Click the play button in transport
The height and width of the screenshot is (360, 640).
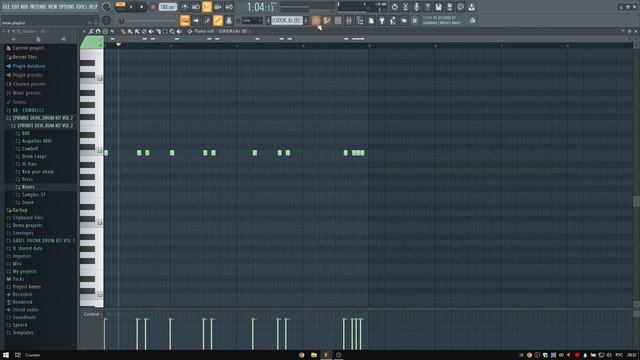point(131,7)
